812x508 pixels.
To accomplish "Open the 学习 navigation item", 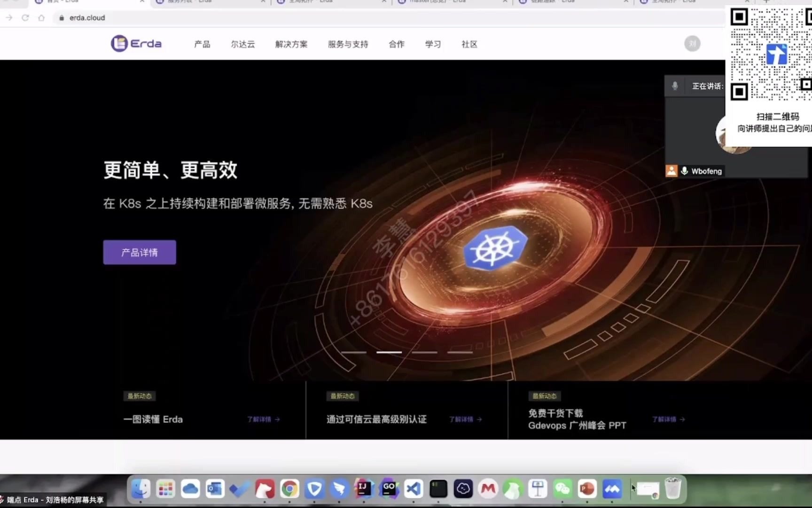I will pos(433,44).
